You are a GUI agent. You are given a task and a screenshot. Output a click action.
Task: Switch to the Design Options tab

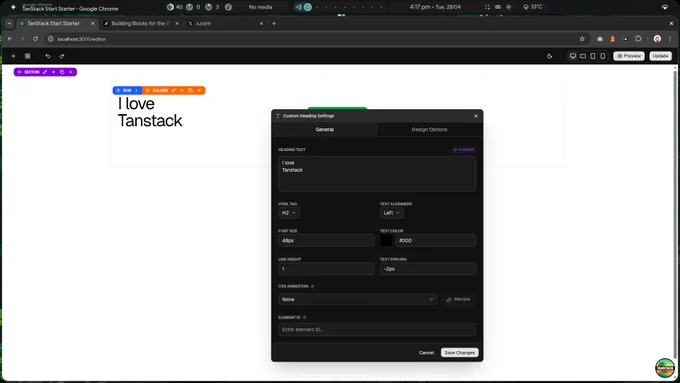(x=429, y=129)
